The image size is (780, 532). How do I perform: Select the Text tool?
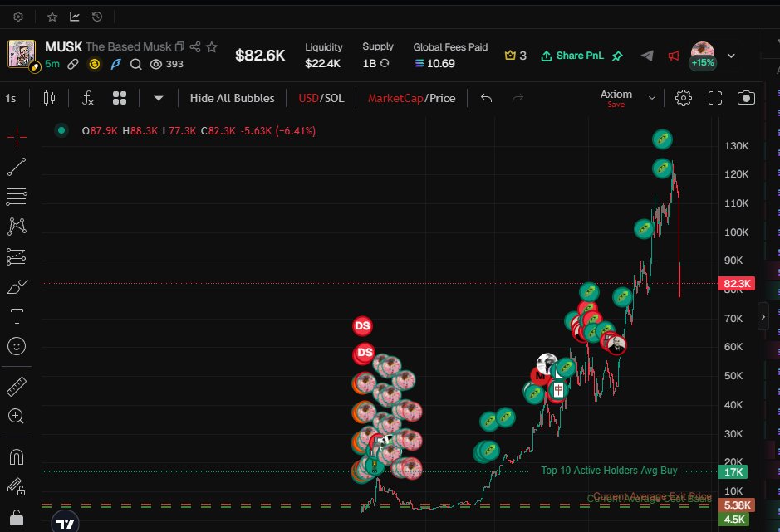point(17,316)
